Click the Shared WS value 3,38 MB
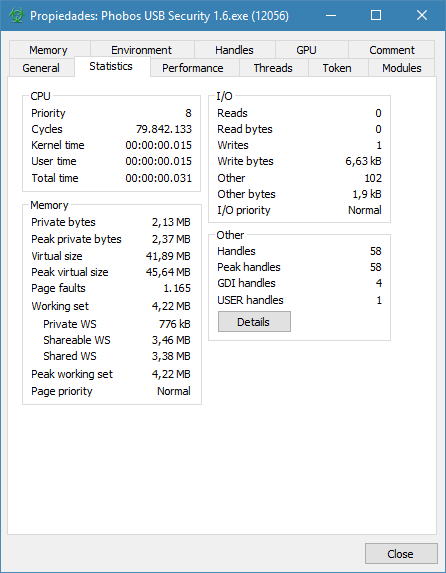The width and height of the screenshot is (446, 573). tap(171, 356)
